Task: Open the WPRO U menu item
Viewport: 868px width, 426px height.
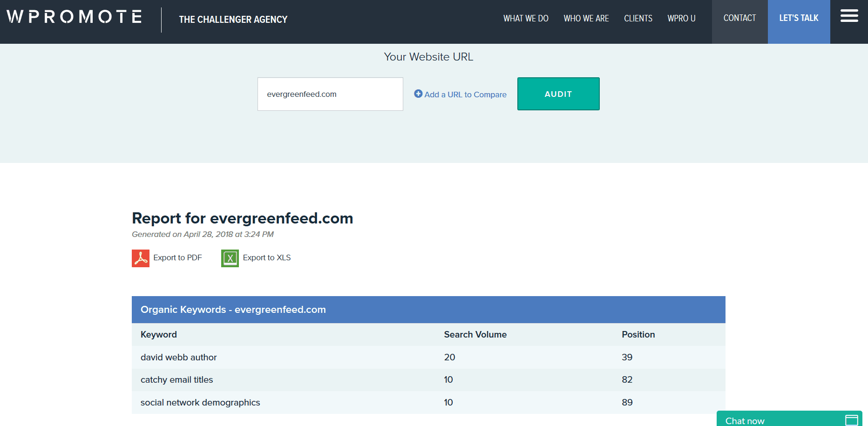Action: coord(681,18)
